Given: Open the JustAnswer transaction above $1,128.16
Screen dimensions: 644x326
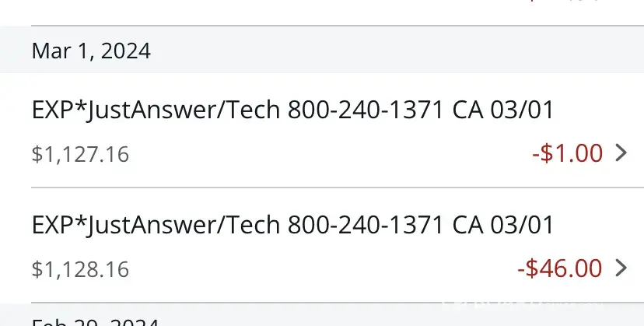Looking at the screenshot, I should [292, 226].
